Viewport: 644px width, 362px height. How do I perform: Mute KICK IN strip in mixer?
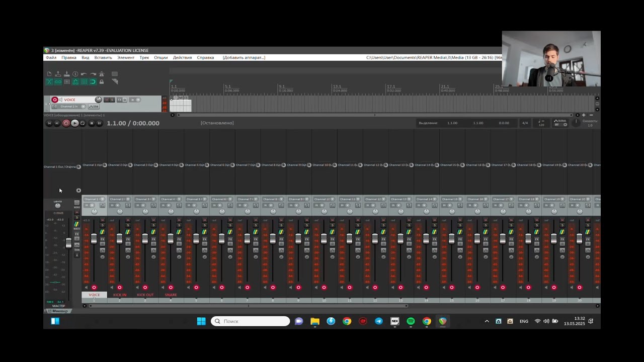128,220
